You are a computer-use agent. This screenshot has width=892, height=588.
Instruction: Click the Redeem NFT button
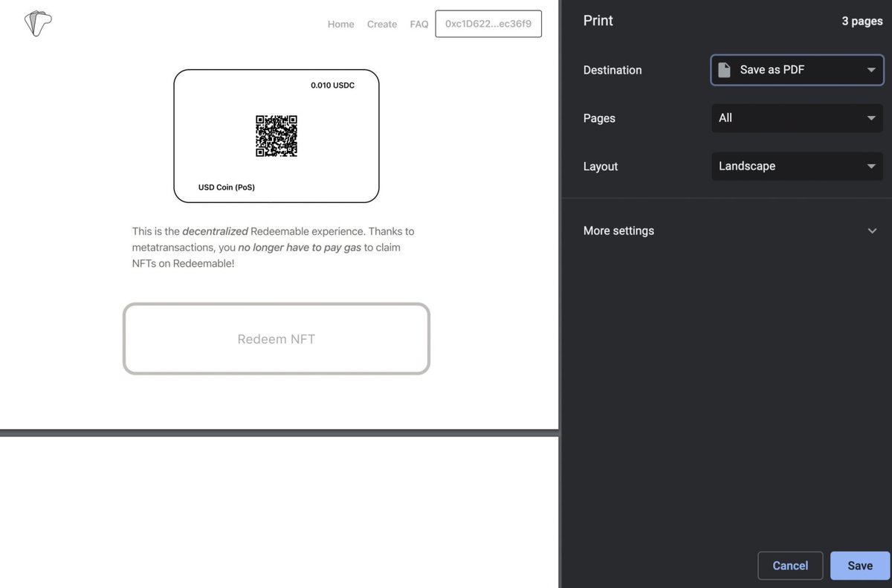click(x=277, y=339)
